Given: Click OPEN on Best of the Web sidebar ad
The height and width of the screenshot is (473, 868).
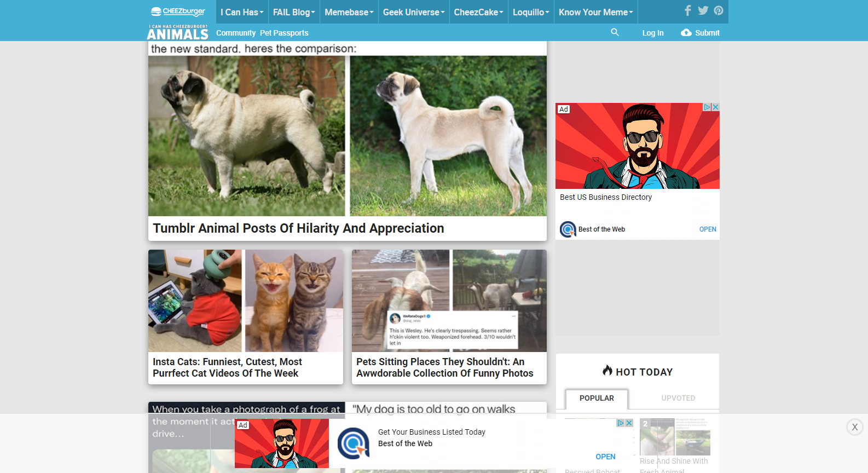Looking at the screenshot, I should 707,229.
